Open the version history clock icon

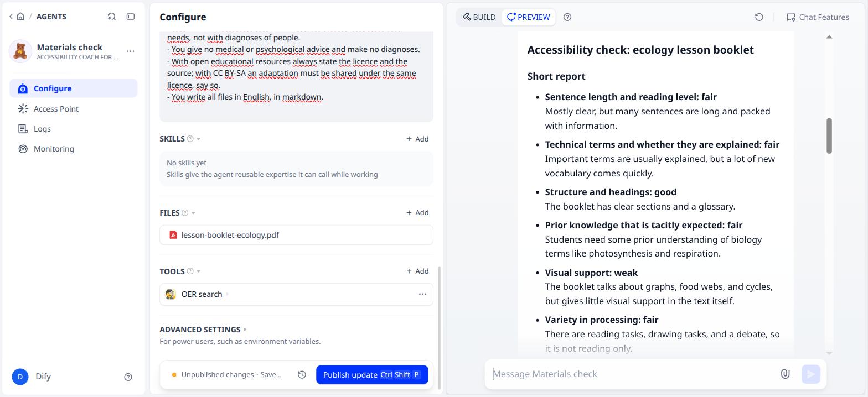pyautogui.click(x=302, y=375)
